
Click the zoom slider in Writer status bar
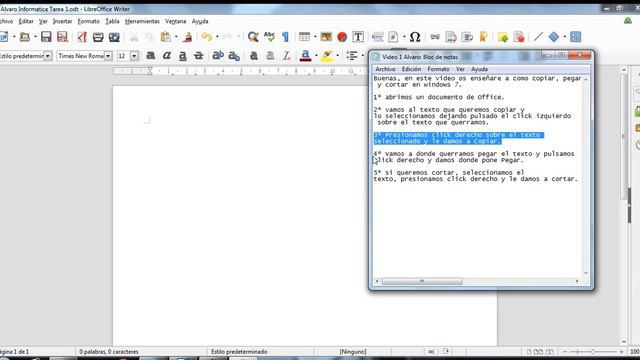(593, 351)
